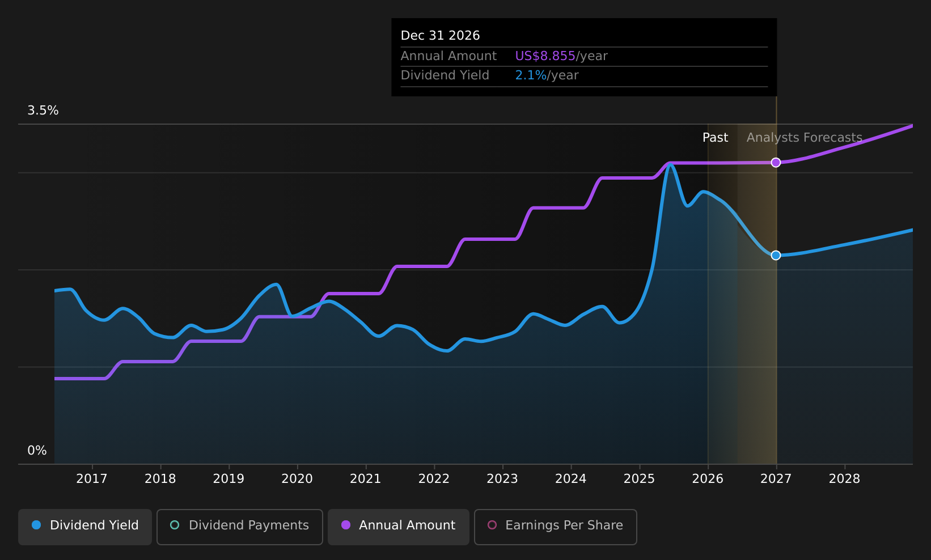Toggle the Annual Amount legend button
Viewport: 931px width, 560px height.
click(x=399, y=527)
